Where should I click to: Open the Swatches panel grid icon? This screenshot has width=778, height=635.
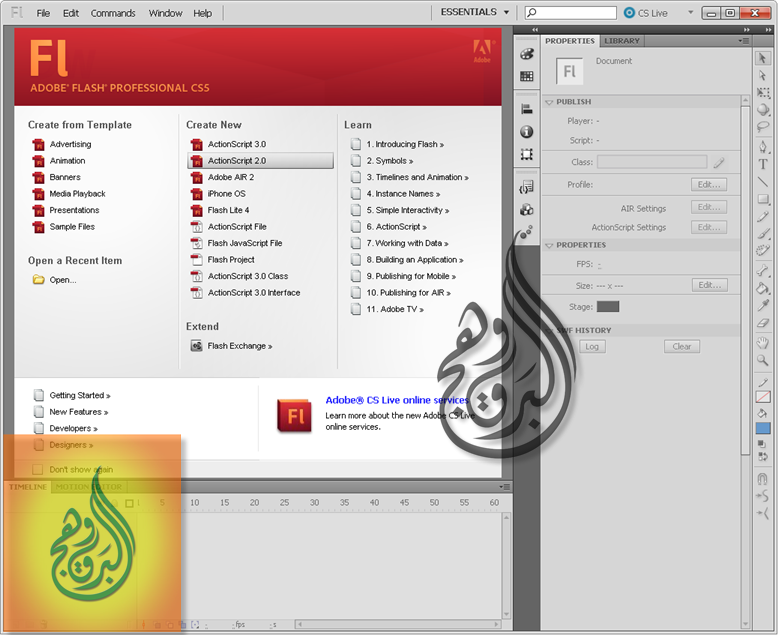(527, 76)
